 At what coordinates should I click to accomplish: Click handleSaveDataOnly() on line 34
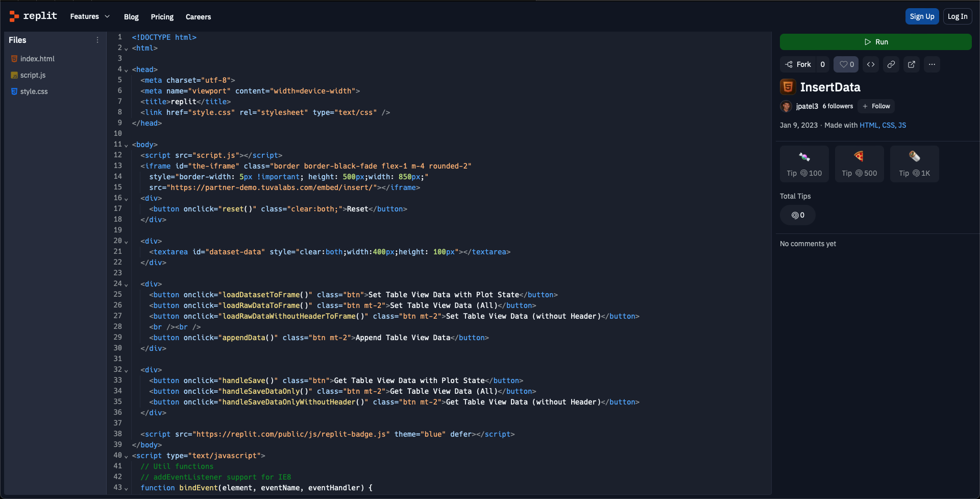pyautogui.click(x=265, y=391)
